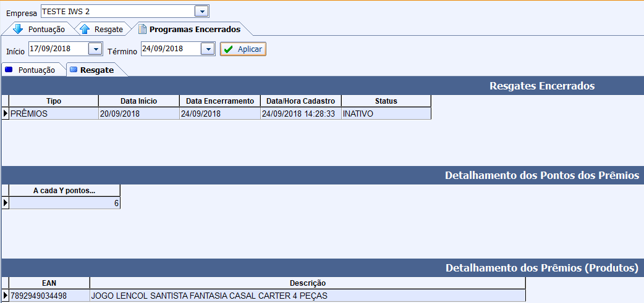Click the Término date field 24/09/2018
Viewport: 644px width, 303px height.
coord(171,49)
